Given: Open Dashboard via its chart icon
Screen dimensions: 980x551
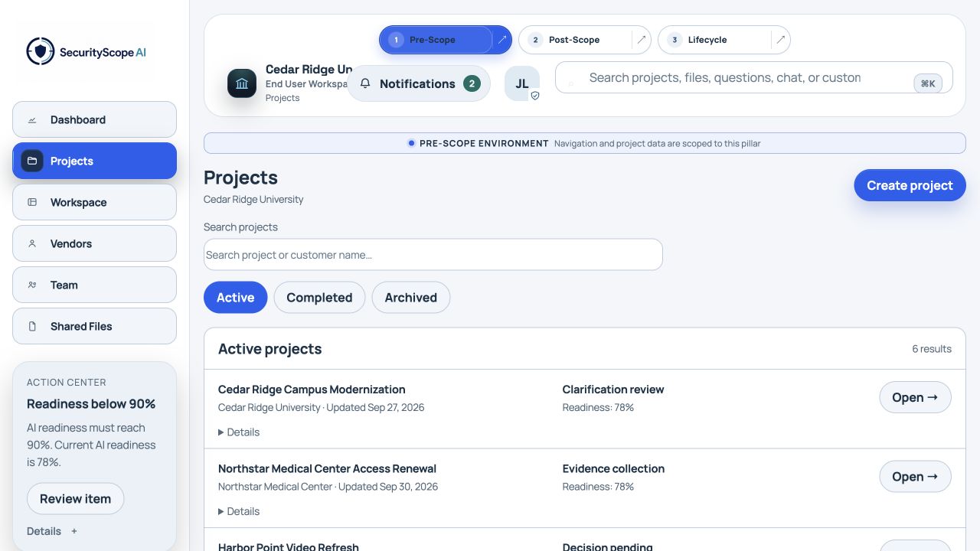Looking at the screenshot, I should (x=32, y=120).
